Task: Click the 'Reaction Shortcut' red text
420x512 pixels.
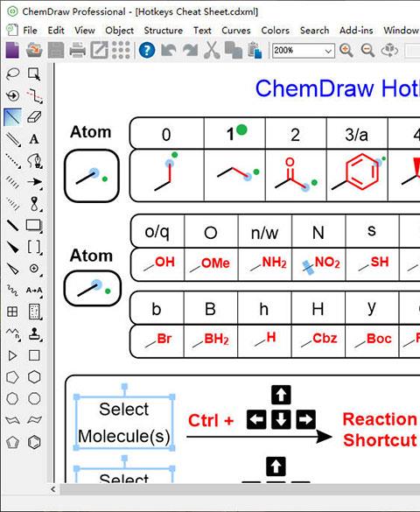Action: point(380,430)
